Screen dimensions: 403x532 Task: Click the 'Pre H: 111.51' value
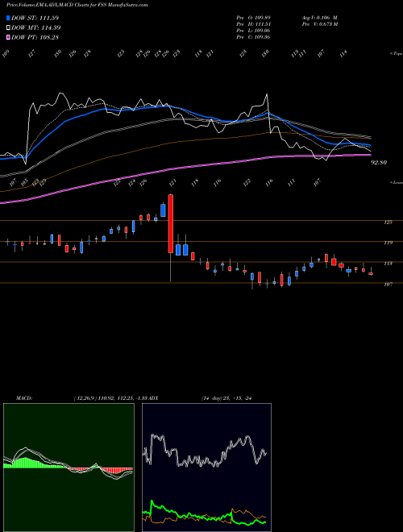[253, 24]
